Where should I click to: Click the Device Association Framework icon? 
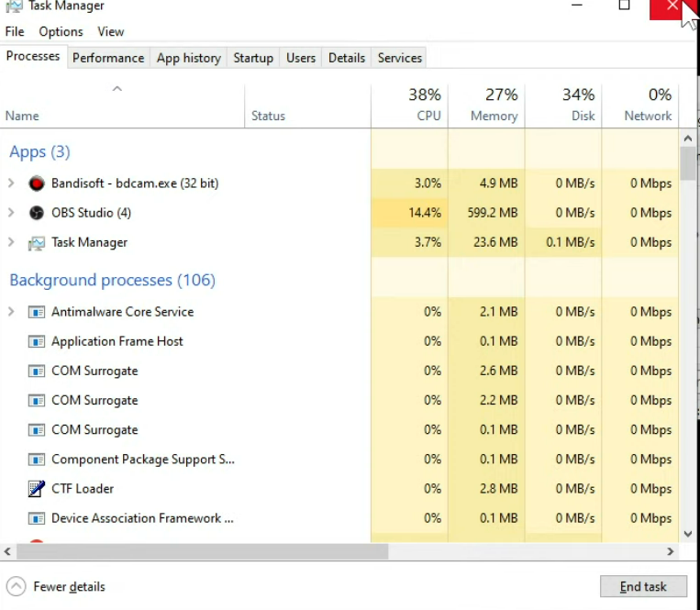[37, 518]
